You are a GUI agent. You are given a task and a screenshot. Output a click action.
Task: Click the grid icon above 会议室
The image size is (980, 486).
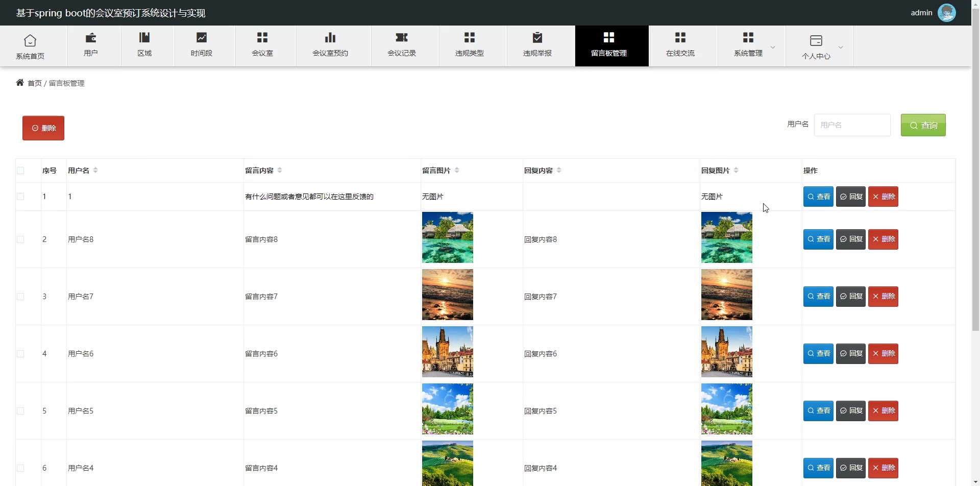click(x=262, y=37)
